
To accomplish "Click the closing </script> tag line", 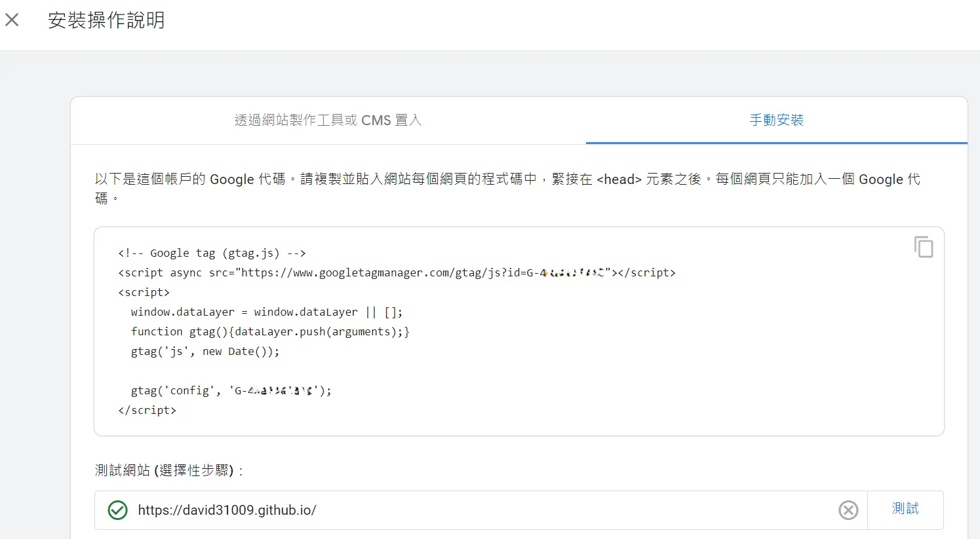I will (x=147, y=411).
